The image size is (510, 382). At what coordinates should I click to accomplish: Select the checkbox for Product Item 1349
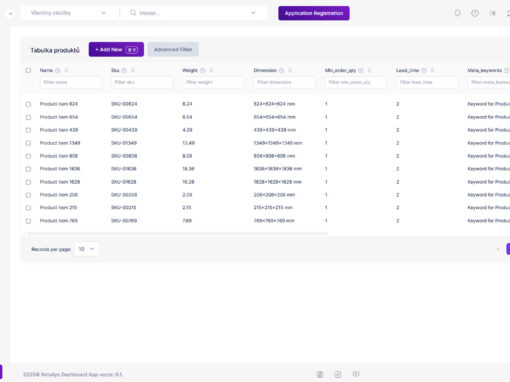point(28,143)
